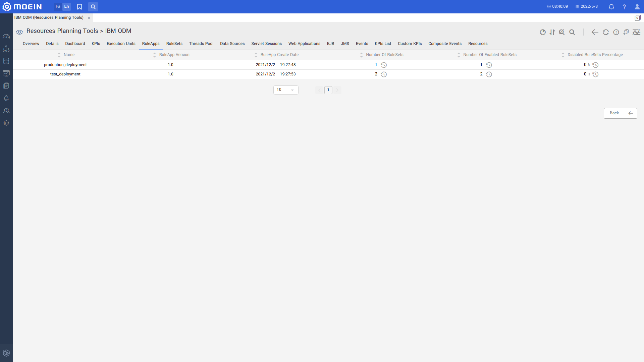644x362 pixels.
Task: Select page 1 in pagination
Action: click(328, 90)
